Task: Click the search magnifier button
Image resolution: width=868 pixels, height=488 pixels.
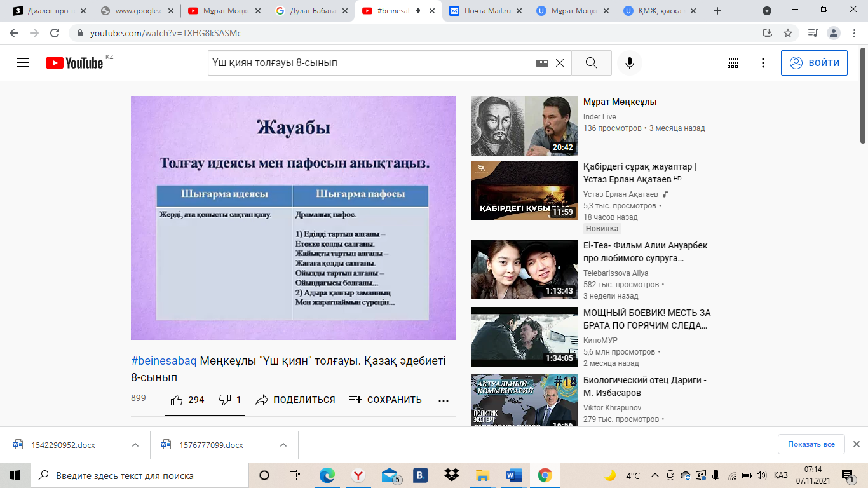Action: click(591, 63)
